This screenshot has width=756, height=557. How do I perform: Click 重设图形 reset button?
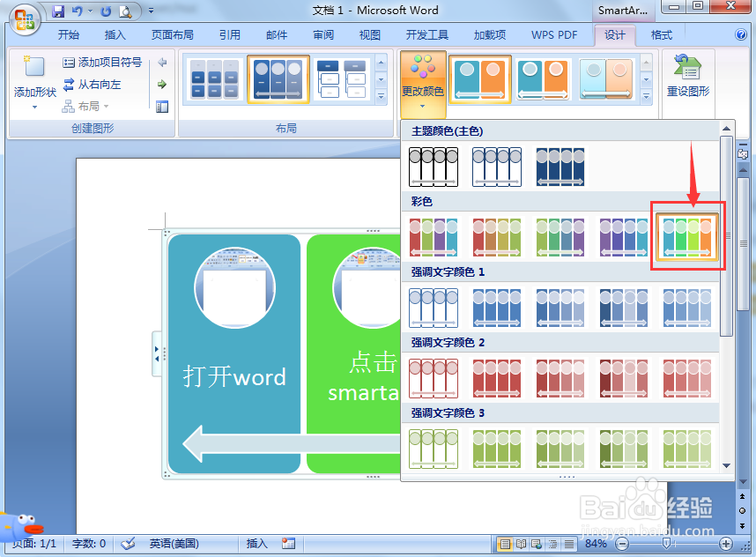click(688, 78)
